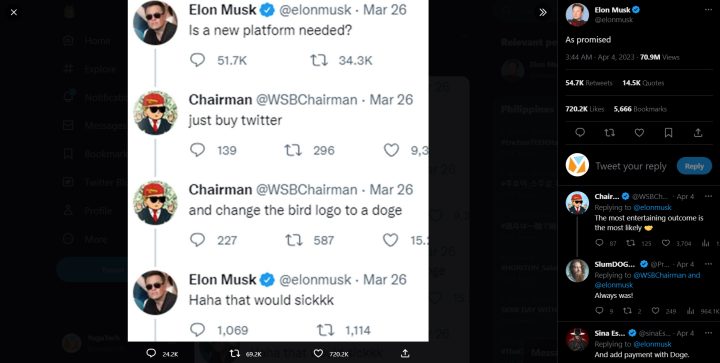Click the blue Reply button
This screenshot has height=363, width=720.
click(x=694, y=166)
